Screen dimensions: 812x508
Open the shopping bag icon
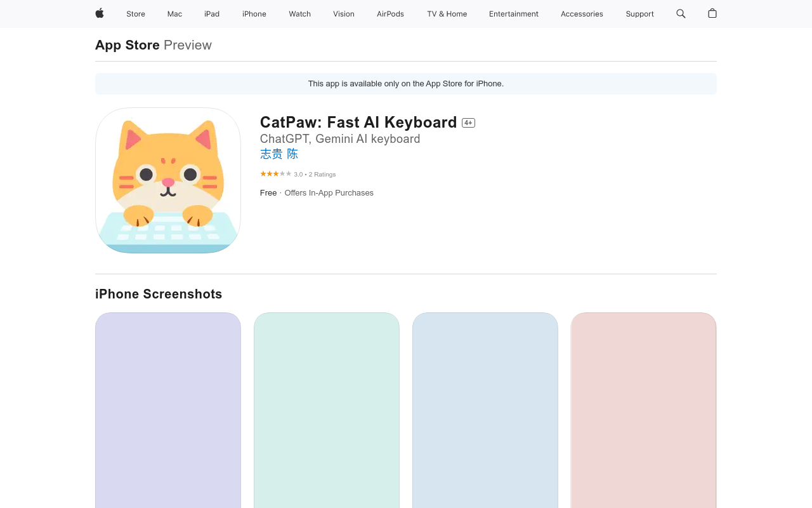point(712,13)
